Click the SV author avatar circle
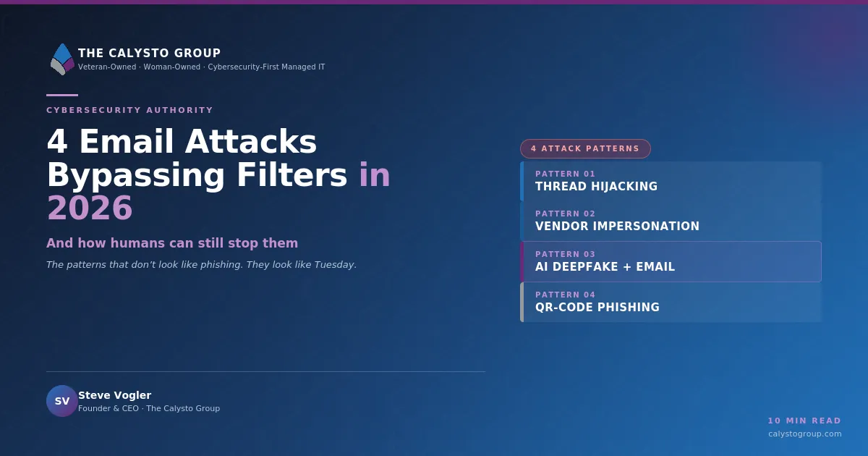The image size is (868, 456). point(62,401)
